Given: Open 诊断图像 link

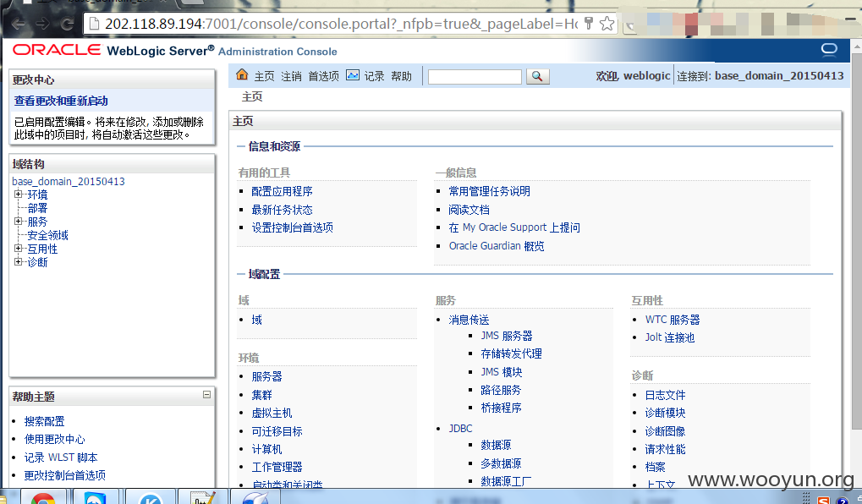Looking at the screenshot, I should (665, 431).
